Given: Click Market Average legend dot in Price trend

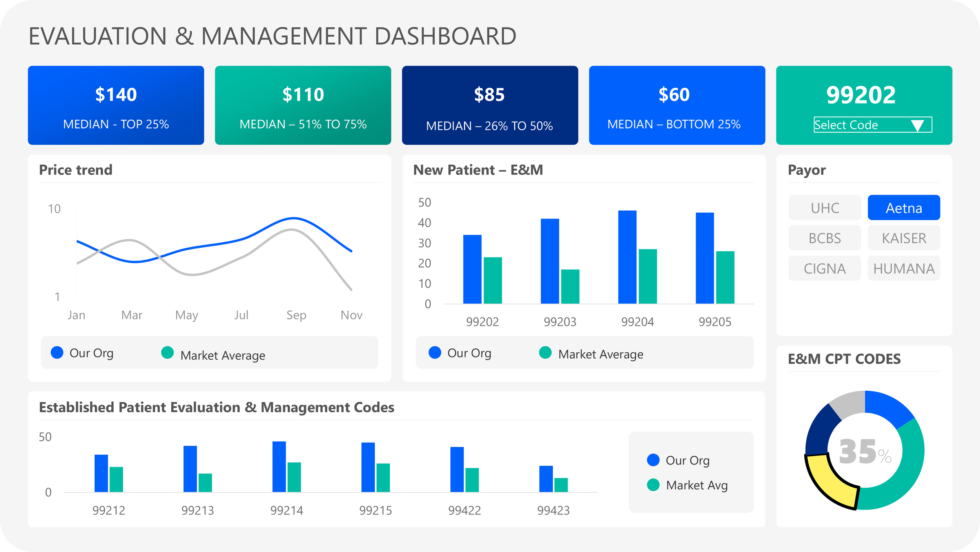Looking at the screenshot, I should coord(167,352).
